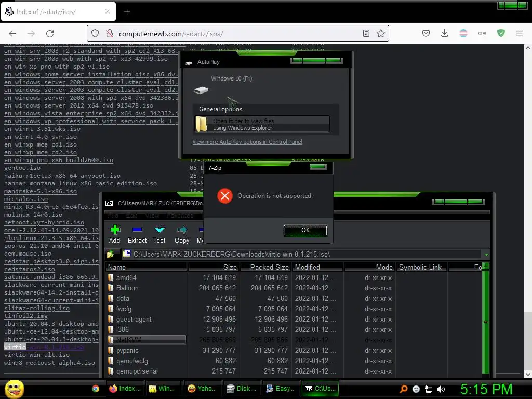Open the Save to Pocket button
Image resolution: width=532 pixels, height=399 pixels.
tap(426, 33)
